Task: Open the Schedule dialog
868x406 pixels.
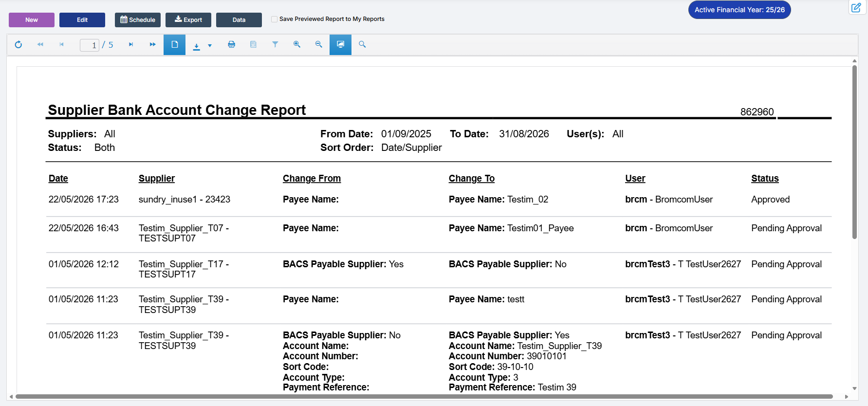Action: 138,20
